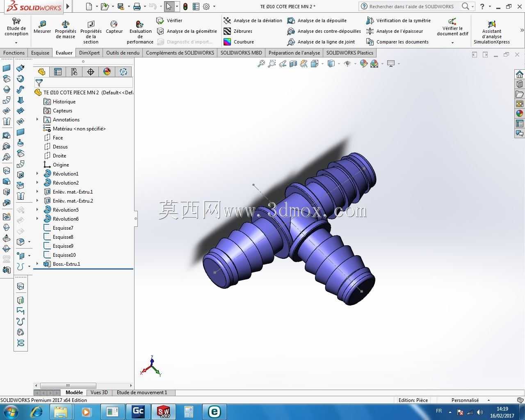Viewport: 525px width, 420px height.
Task: Expand the Révolution2 feature node
Action: (37, 183)
